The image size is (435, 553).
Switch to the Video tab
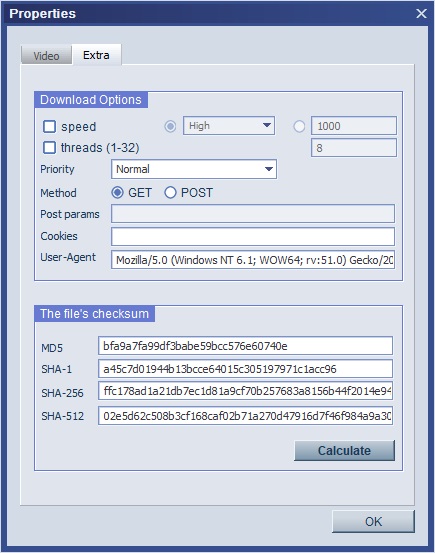(x=46, y=55)
